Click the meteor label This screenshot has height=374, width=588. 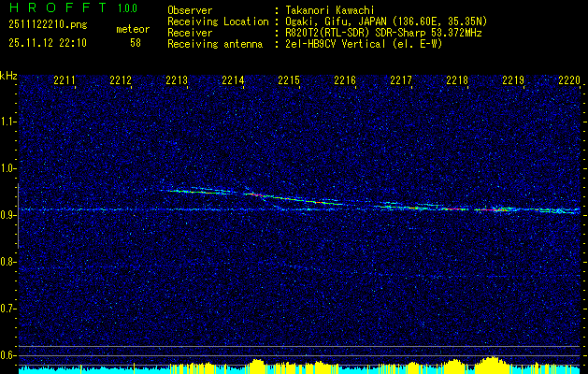(x=133, y=29)
